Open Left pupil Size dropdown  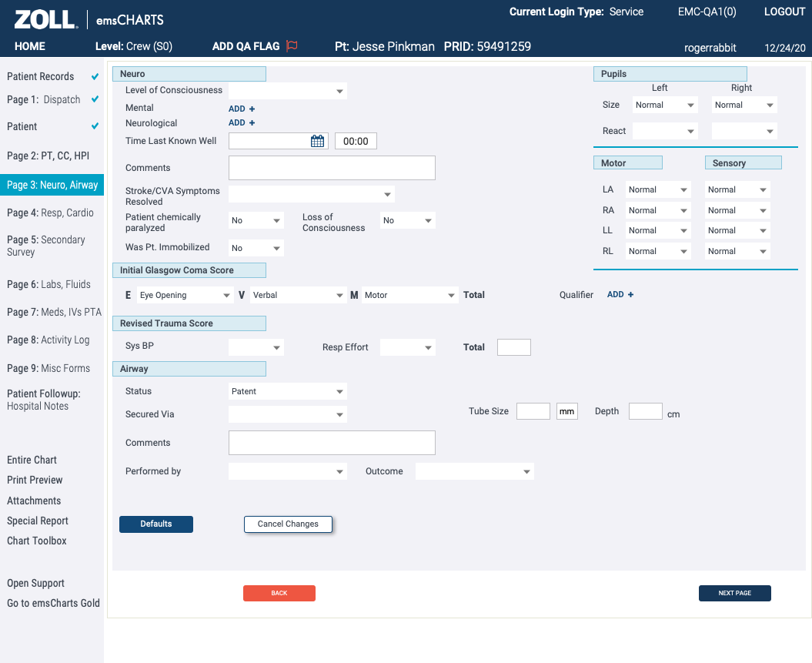coord(665,105)
